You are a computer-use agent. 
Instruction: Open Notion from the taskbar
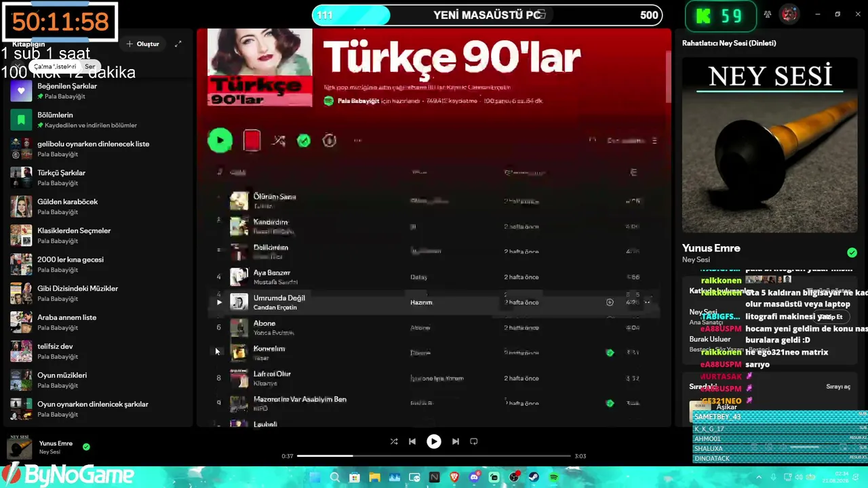coord(434,478)
